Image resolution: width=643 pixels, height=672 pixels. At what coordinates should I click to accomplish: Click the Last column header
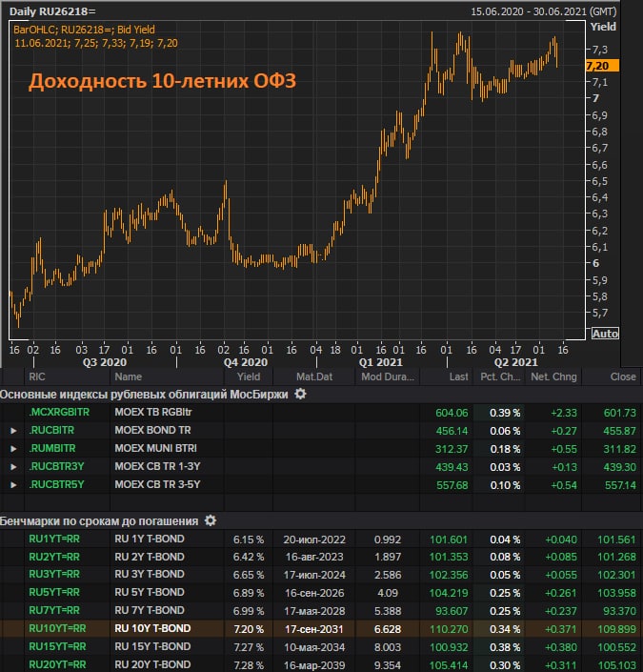coord(458,377)
